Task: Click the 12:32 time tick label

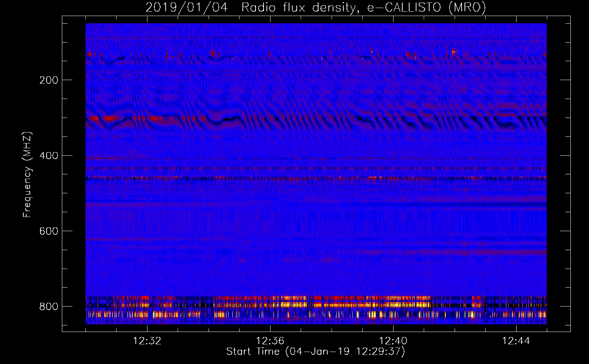Action: point(147,341)
